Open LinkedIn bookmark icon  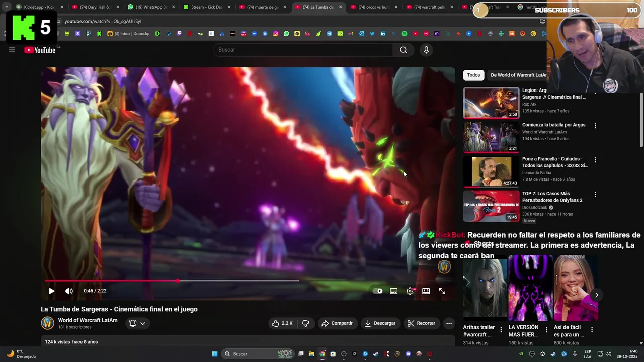click(x=383, y=34)
